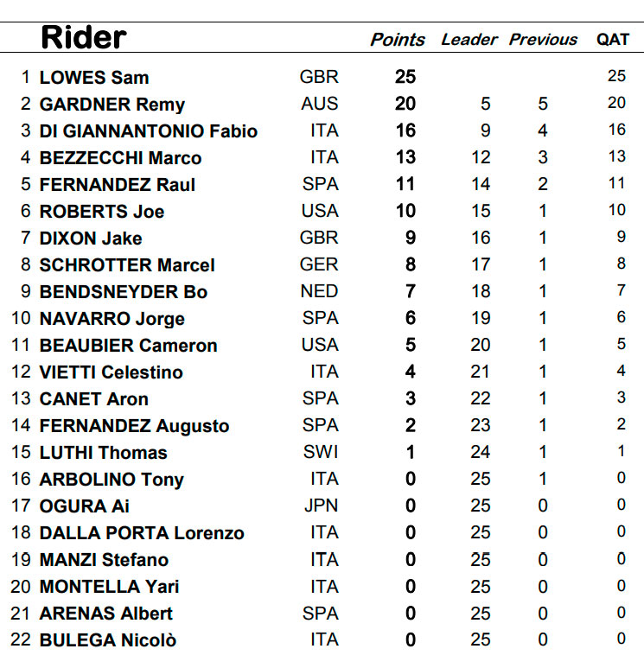644x668 pixels.
Task: Click the Rider column heading
Action: [84, 37]
